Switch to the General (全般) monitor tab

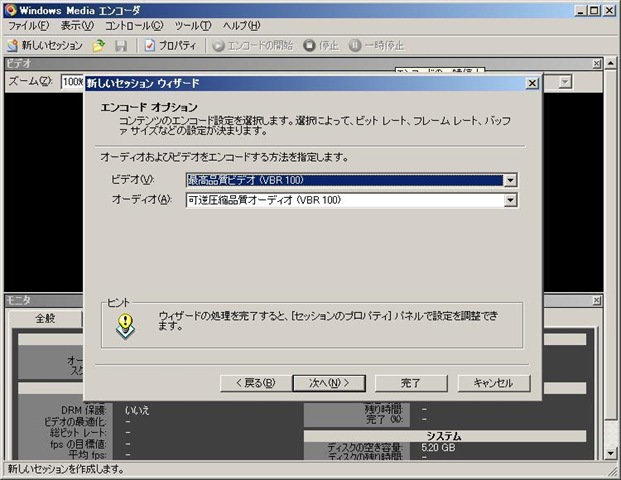(45, 318)
